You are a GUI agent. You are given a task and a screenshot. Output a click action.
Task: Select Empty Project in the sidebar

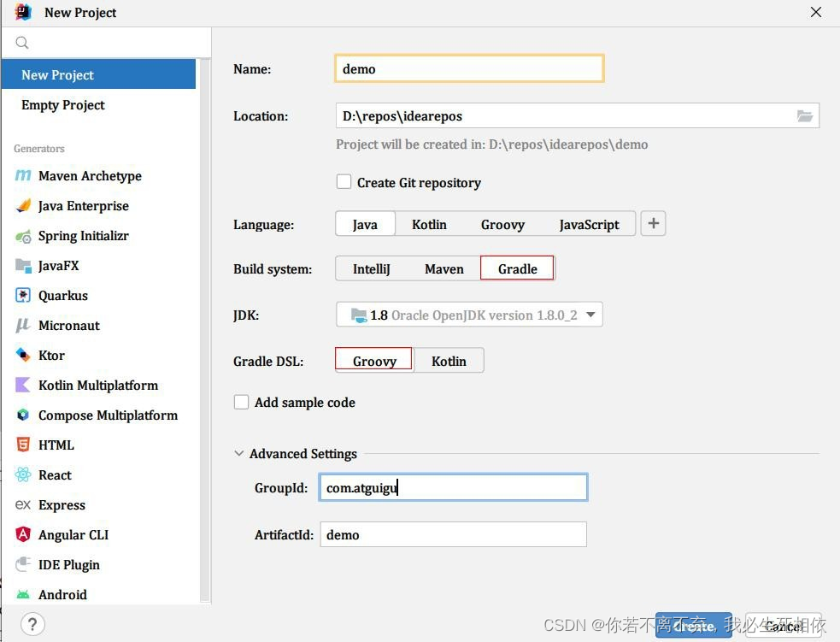(62, 104)
